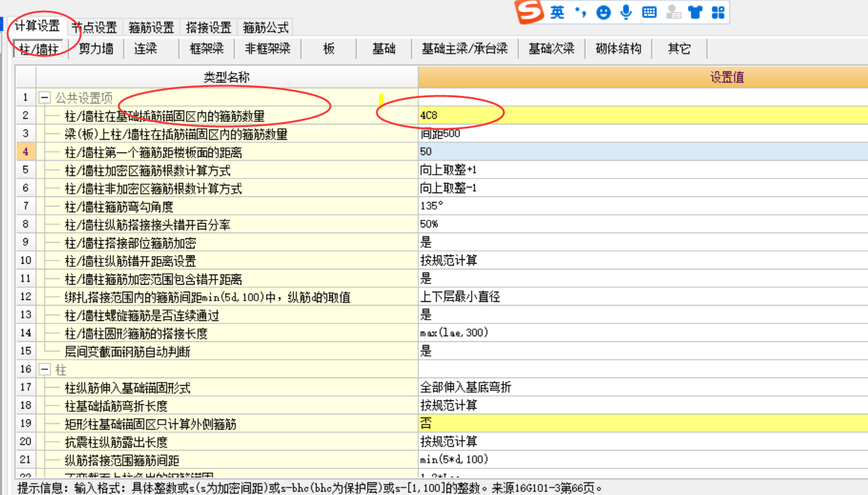868x495 pixels.
Task: Select row 柱/墙柱非加密区箍筋根数计算方式
Action: pos(153,189)
